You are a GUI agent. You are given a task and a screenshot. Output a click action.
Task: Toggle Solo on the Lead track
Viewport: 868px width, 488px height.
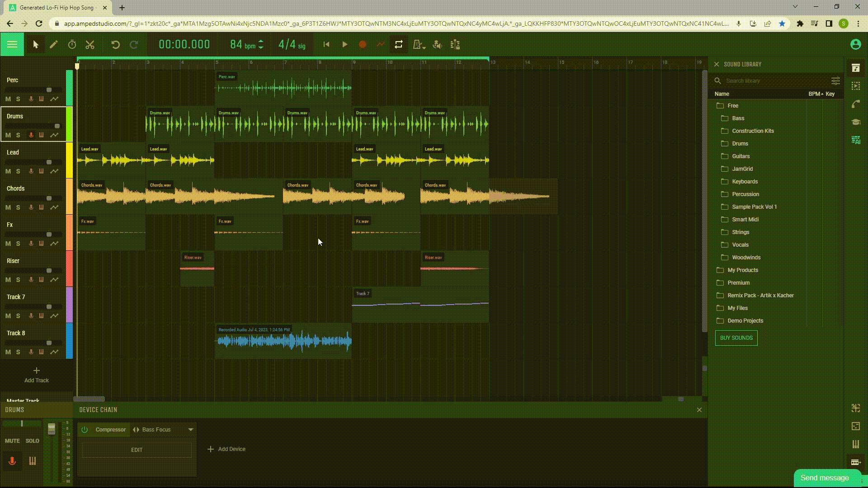[18, 171]
